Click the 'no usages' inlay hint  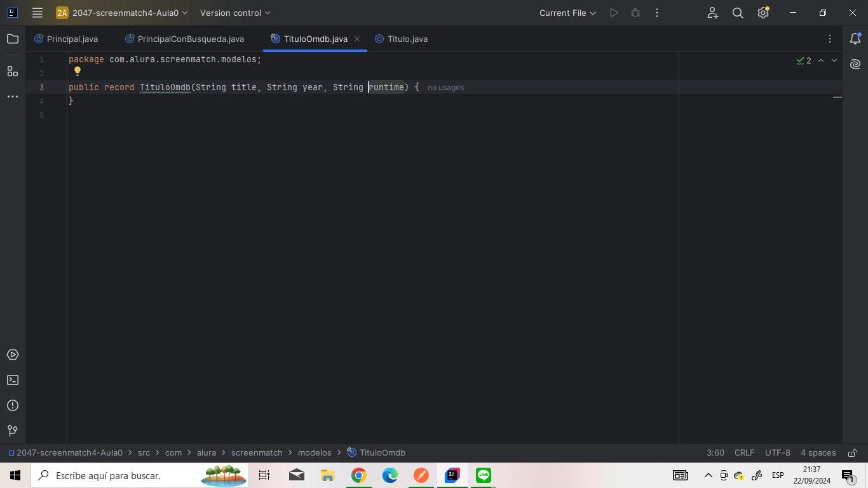click(x=445, y=88)
